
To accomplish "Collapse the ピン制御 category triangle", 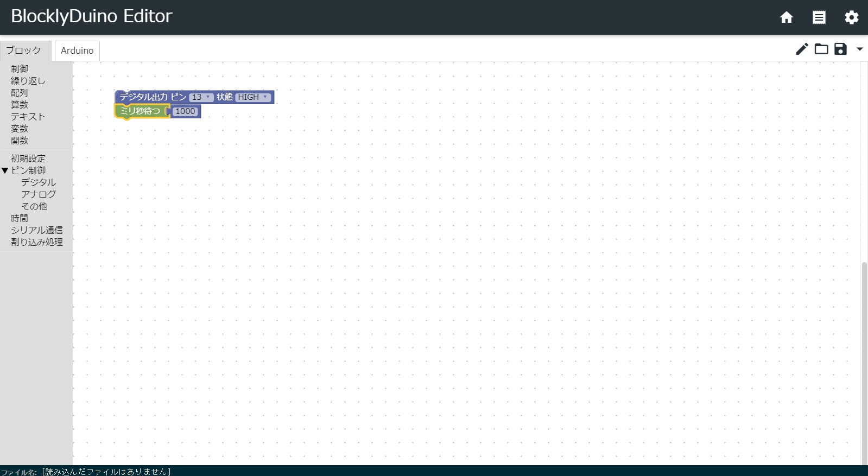I will click(x=5, y=170).
